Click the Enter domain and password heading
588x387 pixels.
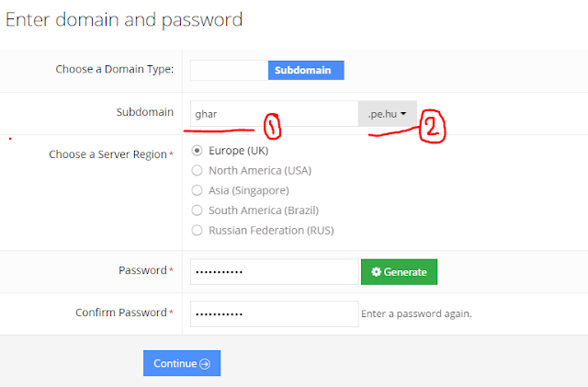pyautogui.click(x=124, y=18)
